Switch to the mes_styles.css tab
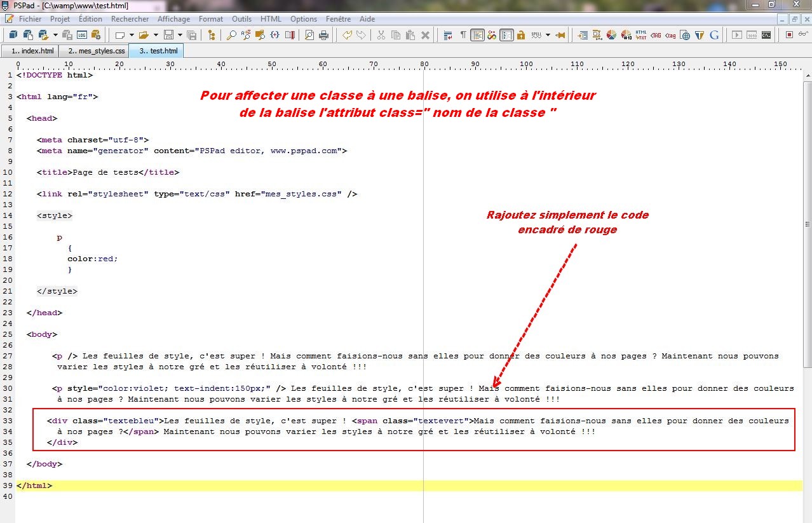Image resolution: width=812 pixels, height=523 pixels. coord(95,50)
